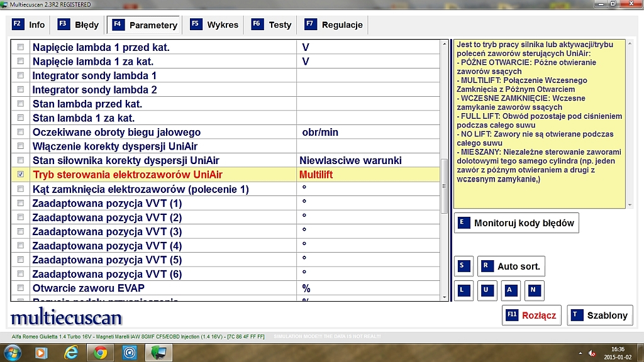This screenshot has width=644, height=362.
Task: Switch to the Błędy tab
Action: click(79, 25)
